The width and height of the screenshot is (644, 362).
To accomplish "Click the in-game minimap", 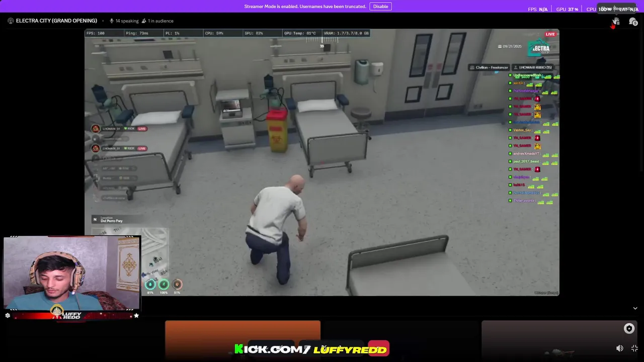I will pos(130,254).
